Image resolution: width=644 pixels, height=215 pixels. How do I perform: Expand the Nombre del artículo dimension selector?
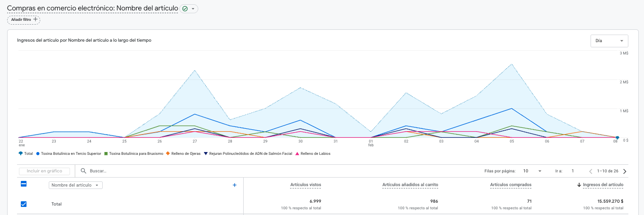pos(76,185)
